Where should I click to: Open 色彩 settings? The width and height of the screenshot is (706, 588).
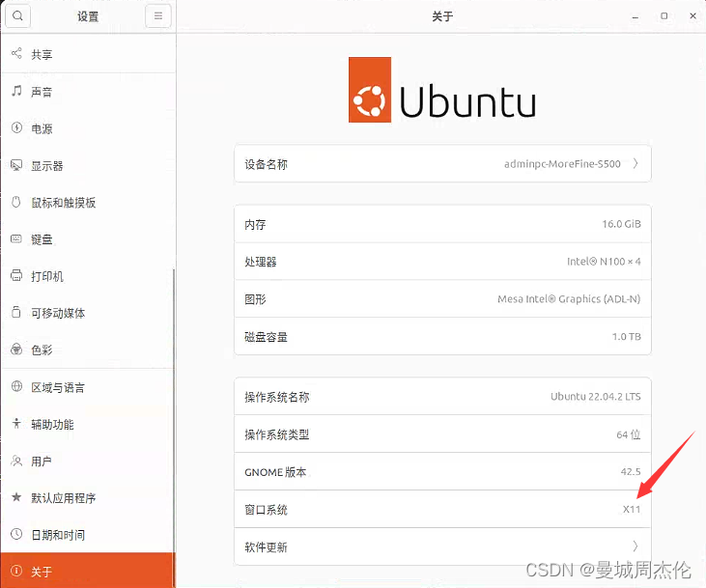[88, 350]
